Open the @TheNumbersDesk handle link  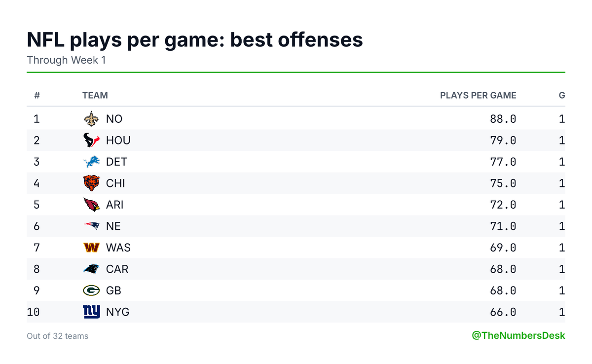coord(518,335)
